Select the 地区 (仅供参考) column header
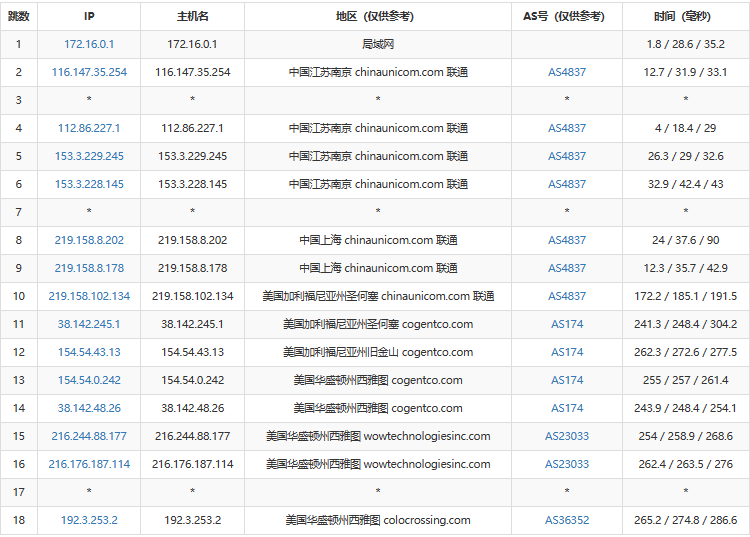 (x=377, y=16)
